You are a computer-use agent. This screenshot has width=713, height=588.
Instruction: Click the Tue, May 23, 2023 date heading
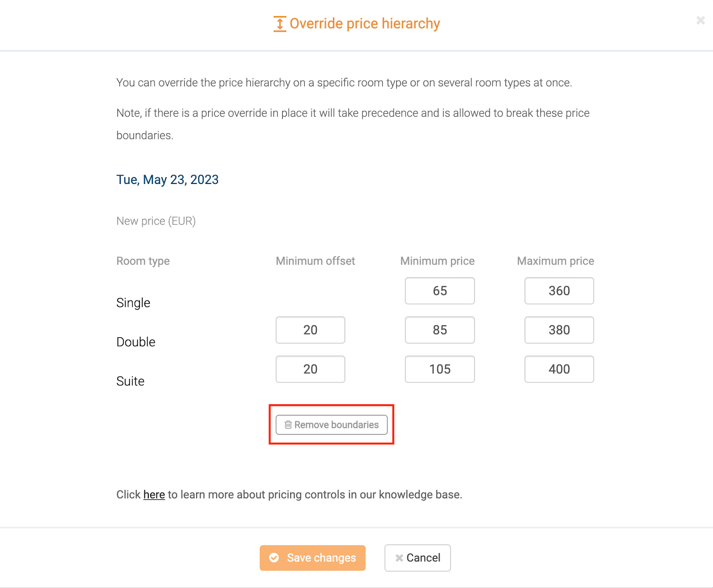[168, 180]
